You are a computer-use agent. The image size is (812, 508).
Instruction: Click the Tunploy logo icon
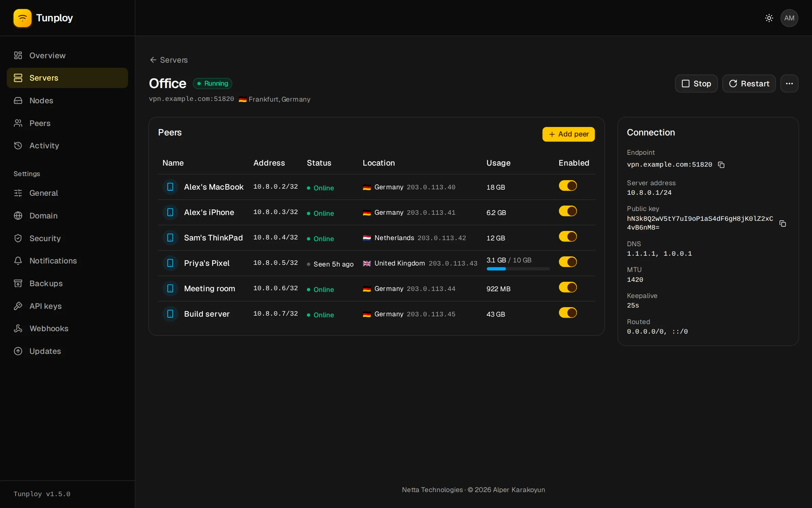tap(22, 18)
